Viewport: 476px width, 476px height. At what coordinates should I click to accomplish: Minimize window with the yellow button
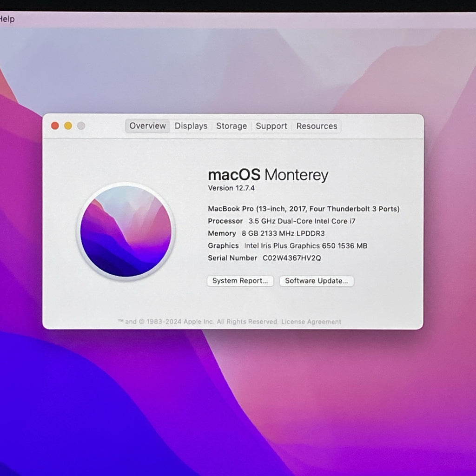(68, 126)
